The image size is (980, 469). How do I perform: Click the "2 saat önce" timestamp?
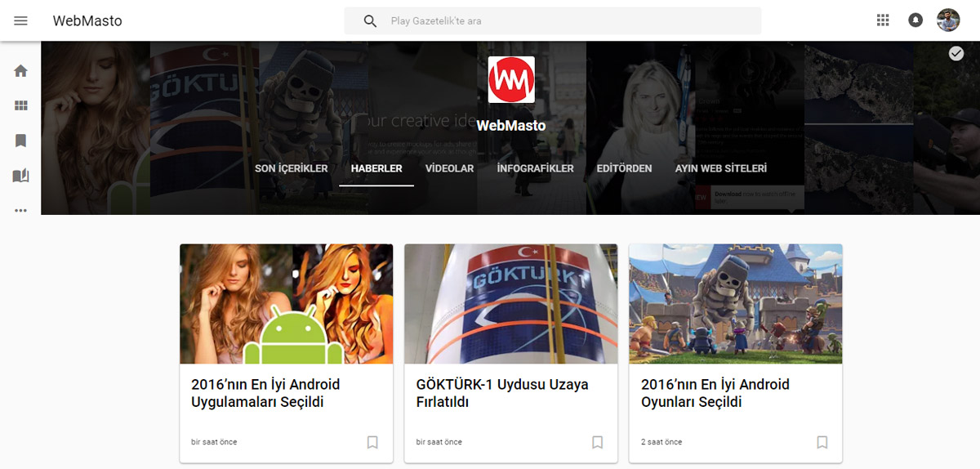[661, 442]
